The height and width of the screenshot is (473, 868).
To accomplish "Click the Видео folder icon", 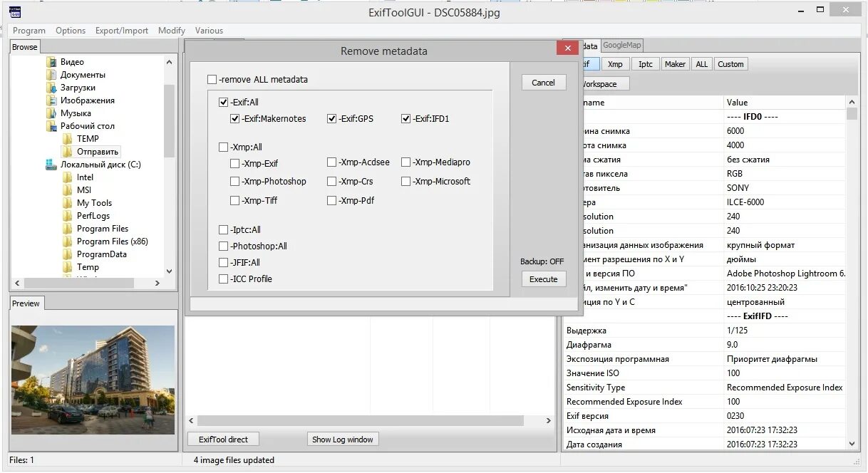I will click(51, 62).
